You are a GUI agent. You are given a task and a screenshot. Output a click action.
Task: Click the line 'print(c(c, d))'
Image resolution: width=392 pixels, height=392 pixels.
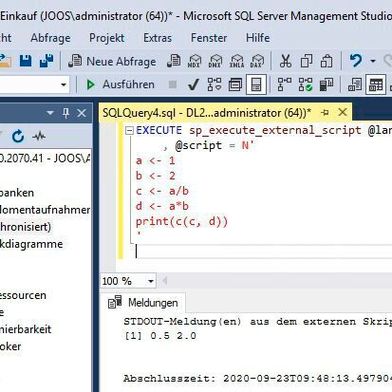tap(182, 222)
